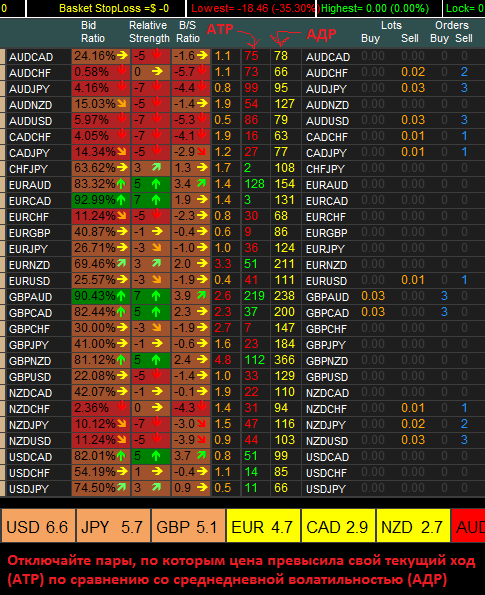Select the JPY 5.7 currency strength box
This screenshot has height=595, width=485.
tap(113, 526)
